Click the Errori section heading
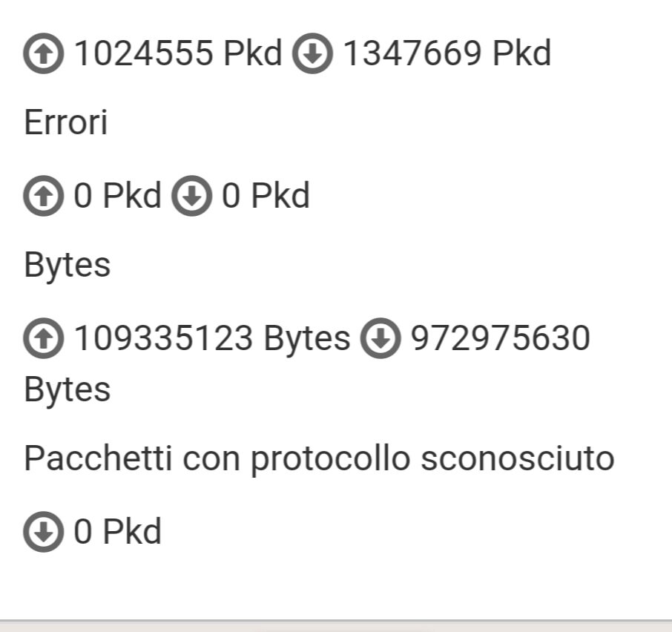Screen dimensions: 672x632 point(65,122)
